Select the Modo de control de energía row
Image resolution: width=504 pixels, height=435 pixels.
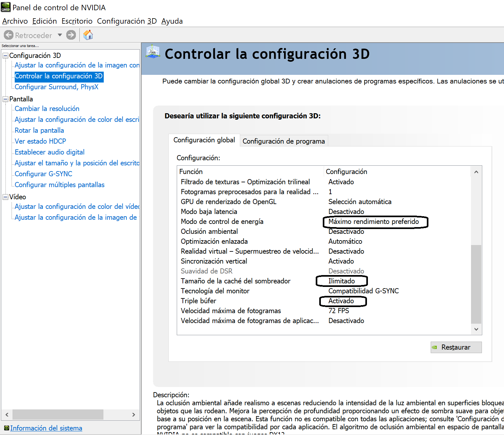pyautogui.click(x=324, y=222)
